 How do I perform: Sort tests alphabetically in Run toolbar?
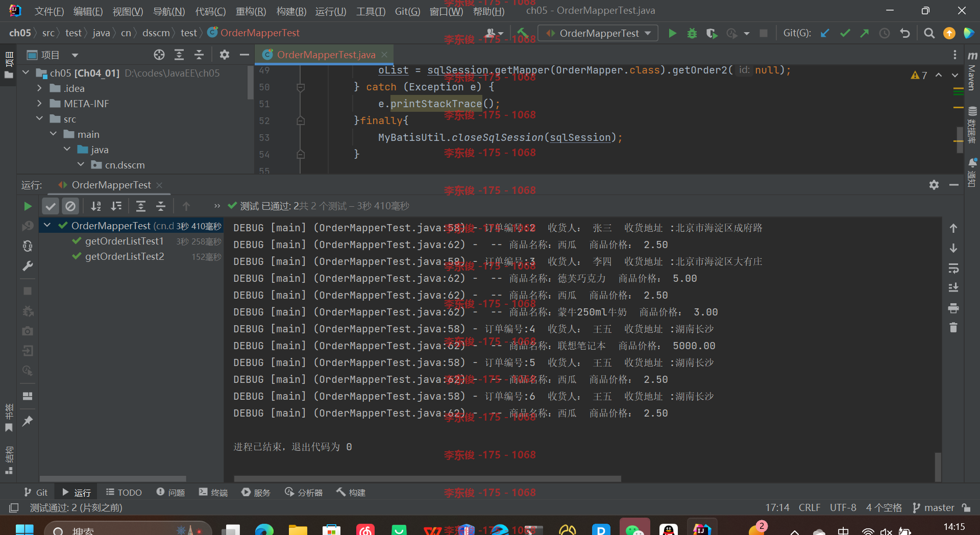pos(96,206)
